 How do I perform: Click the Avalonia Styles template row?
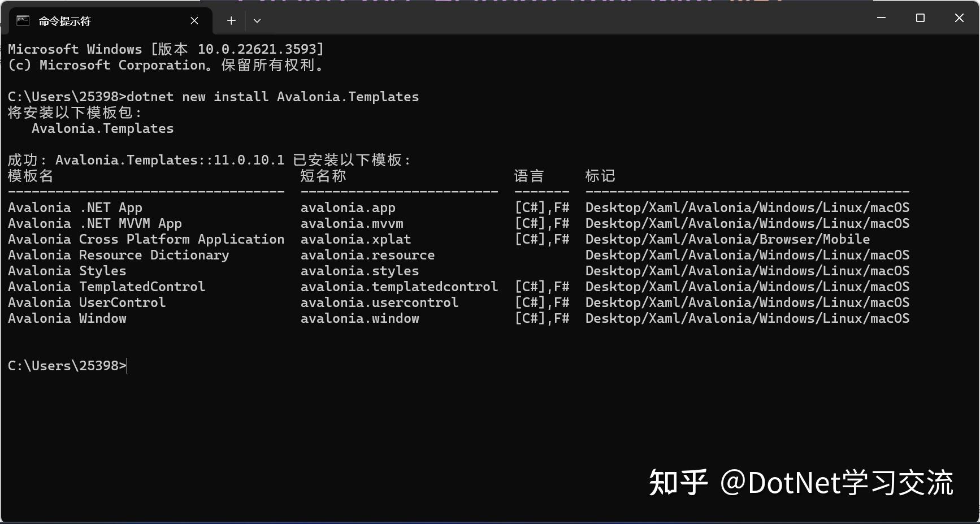[67, 271]
